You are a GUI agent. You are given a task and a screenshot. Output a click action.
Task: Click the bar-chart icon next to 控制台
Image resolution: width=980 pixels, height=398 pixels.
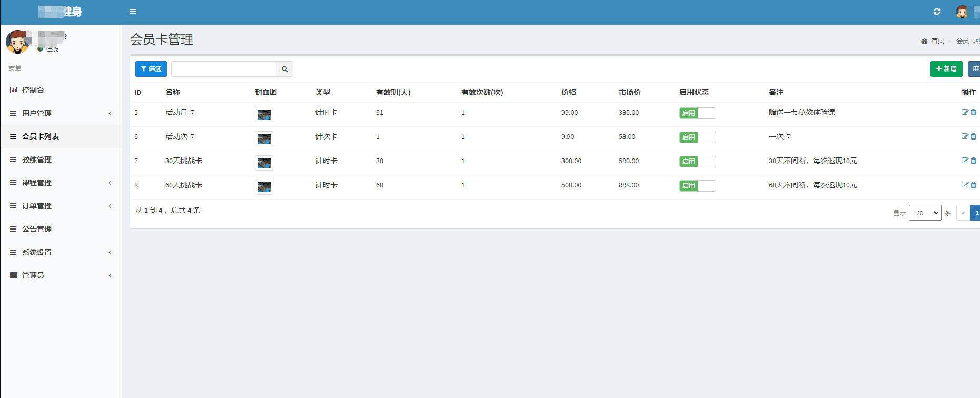pos(14,90)
